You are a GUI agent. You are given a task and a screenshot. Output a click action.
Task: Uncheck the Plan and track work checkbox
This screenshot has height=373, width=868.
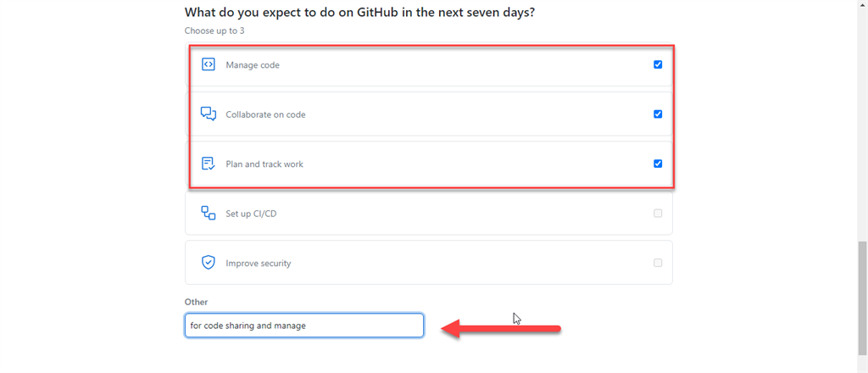click(658, 164)
